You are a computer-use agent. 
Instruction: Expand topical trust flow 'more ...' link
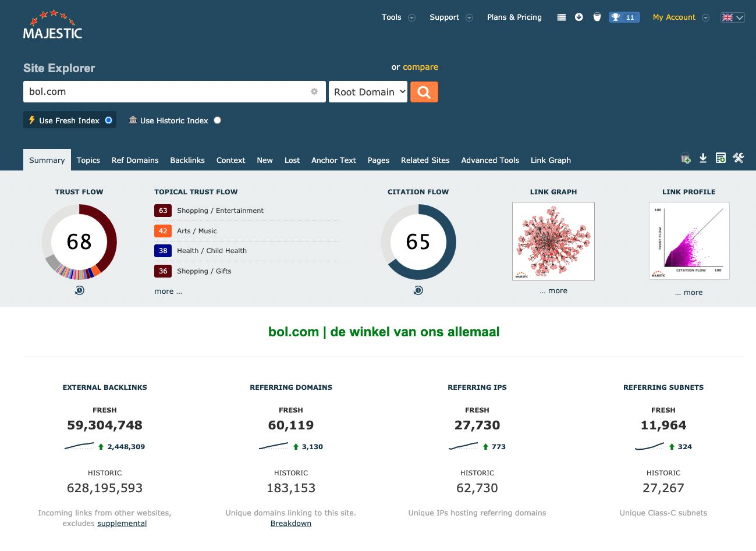tap(168, 292)
